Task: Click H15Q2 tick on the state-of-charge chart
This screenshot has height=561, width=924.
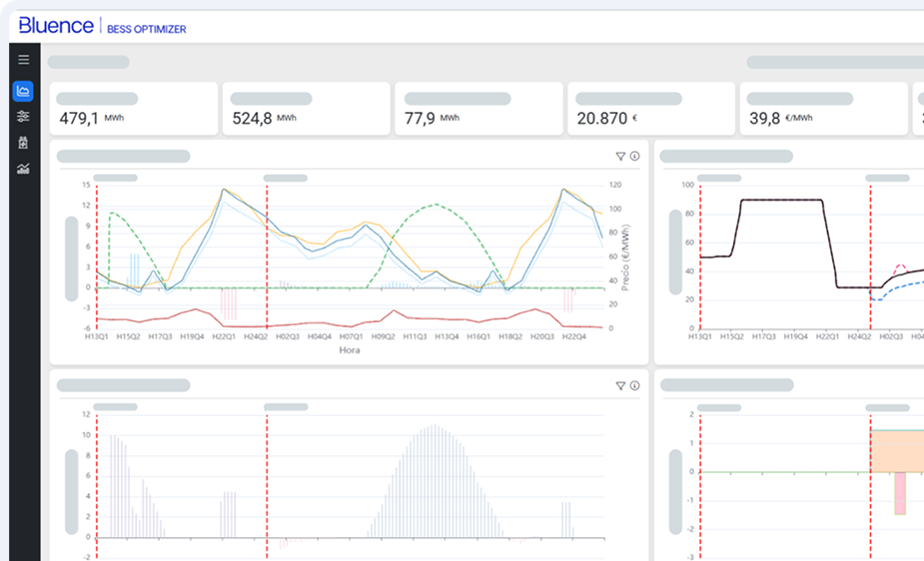Action: pyautogui.click(x=732, y=336)
